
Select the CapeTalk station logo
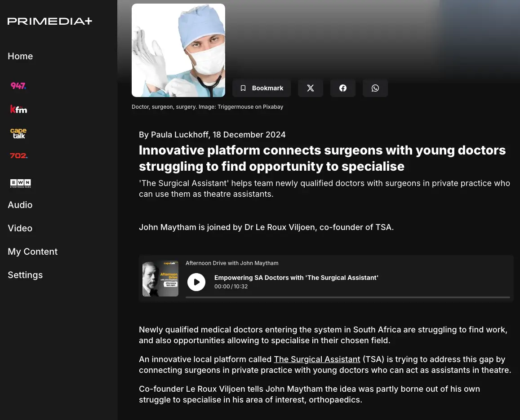coord(18,133)
